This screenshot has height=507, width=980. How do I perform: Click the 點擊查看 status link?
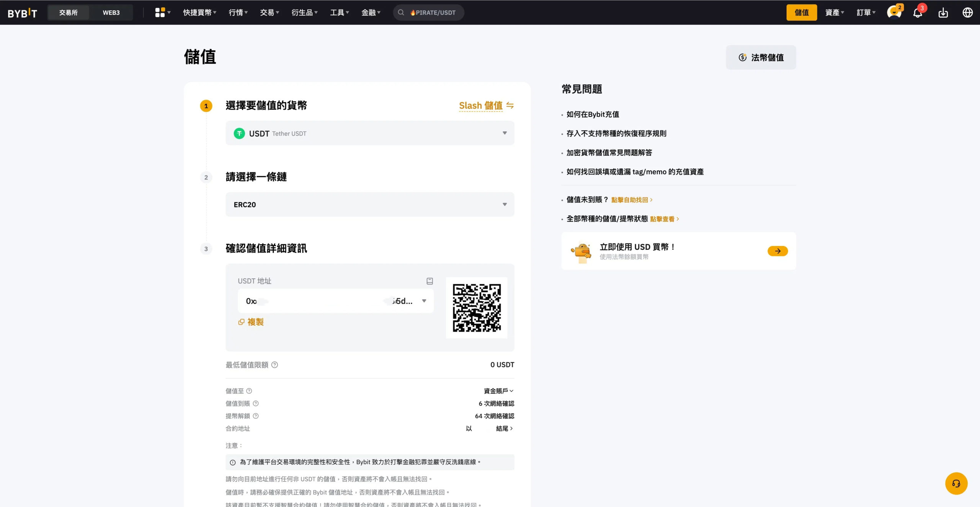tap(664, 219)
